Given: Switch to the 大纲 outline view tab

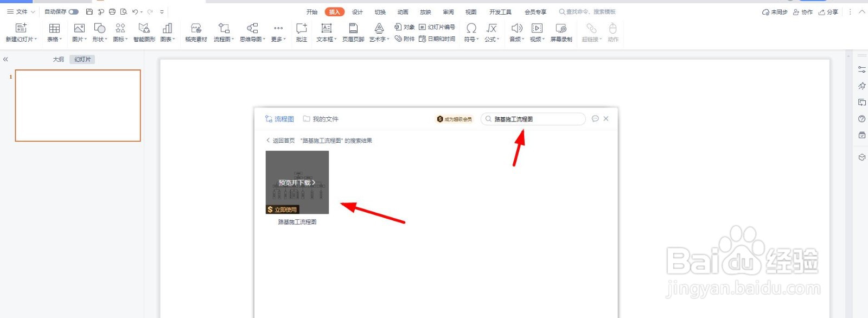Looking at the screenshot, I should point(58,60).
